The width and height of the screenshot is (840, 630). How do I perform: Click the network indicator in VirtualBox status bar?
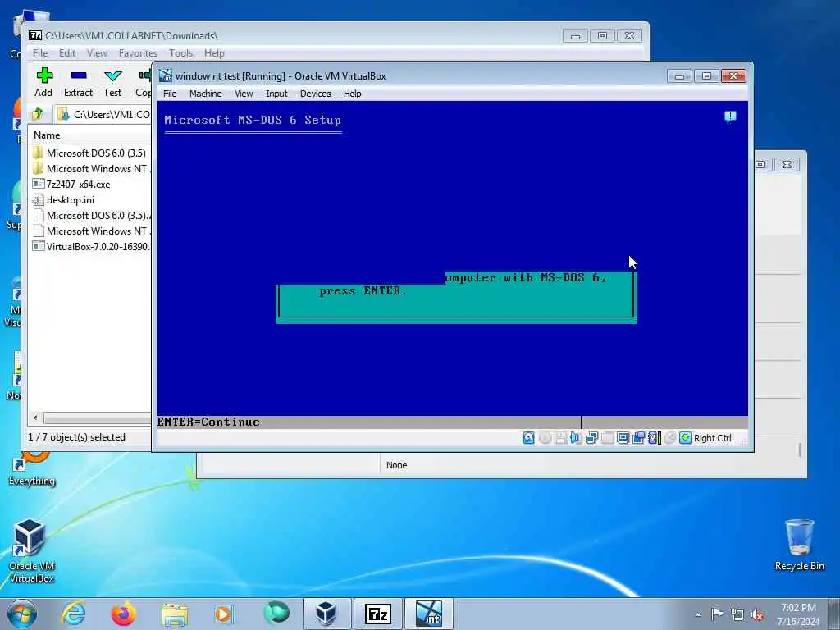pos(591,438)
